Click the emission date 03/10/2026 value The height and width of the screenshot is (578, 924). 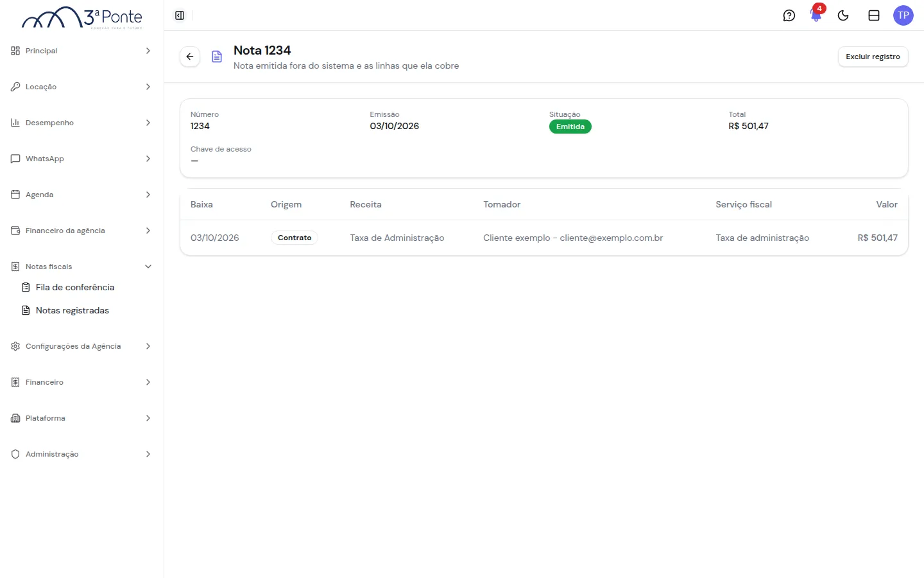pos(394,126)
